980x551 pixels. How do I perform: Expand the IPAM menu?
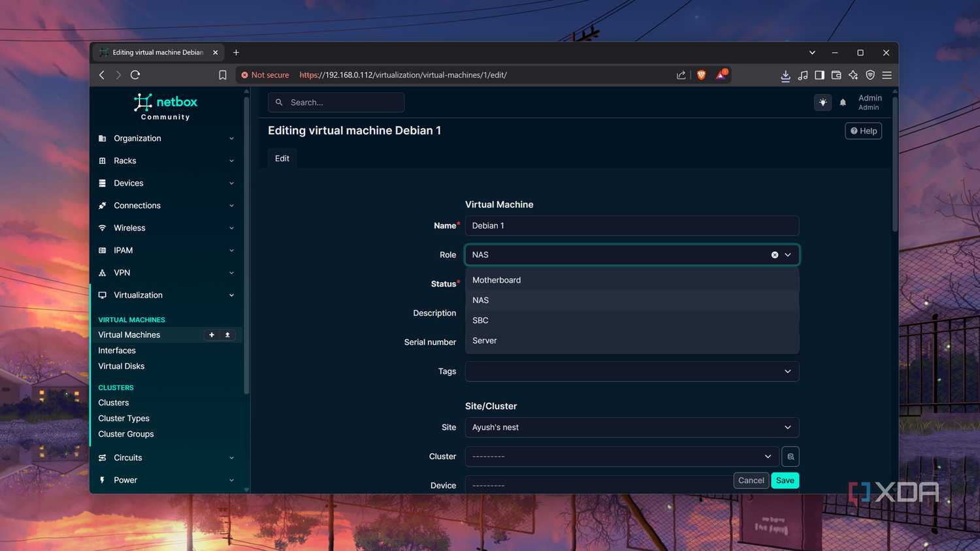[167, 251]
